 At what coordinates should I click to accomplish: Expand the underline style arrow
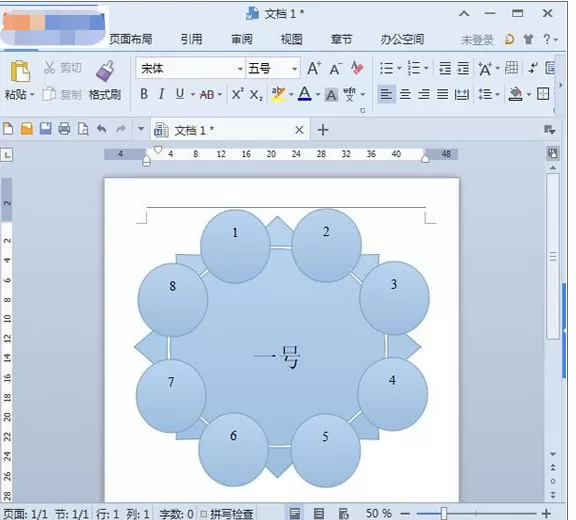[x=193, y=95]
